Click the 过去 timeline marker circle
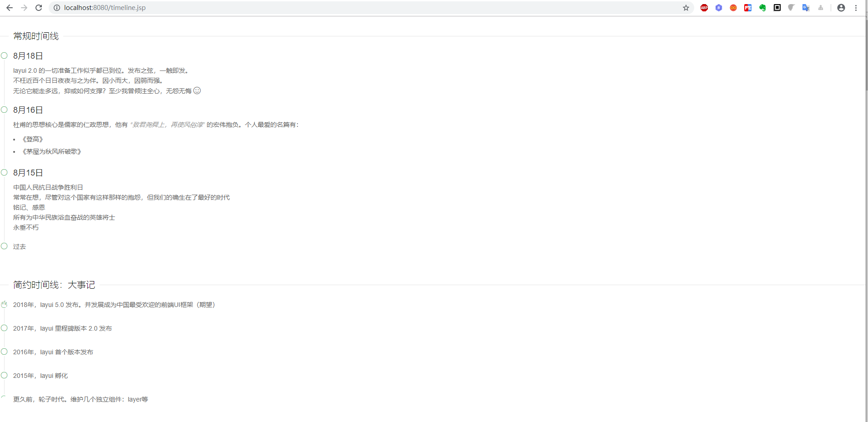Viewport: 868px width, 422px height. (x=4, y=246)
